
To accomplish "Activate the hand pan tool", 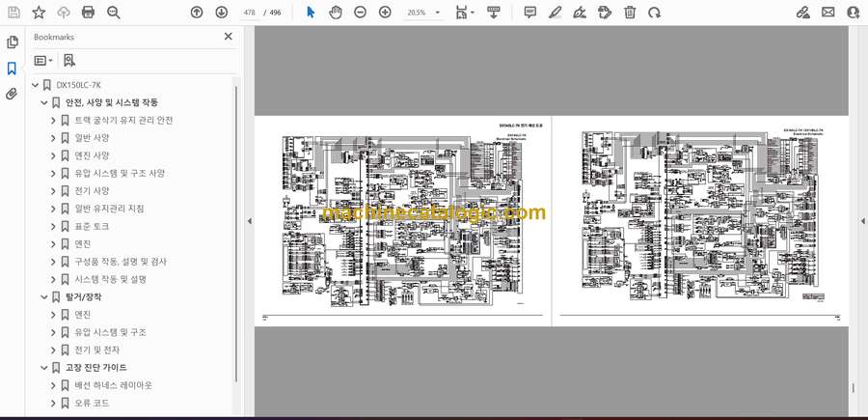I will (336, 13).
